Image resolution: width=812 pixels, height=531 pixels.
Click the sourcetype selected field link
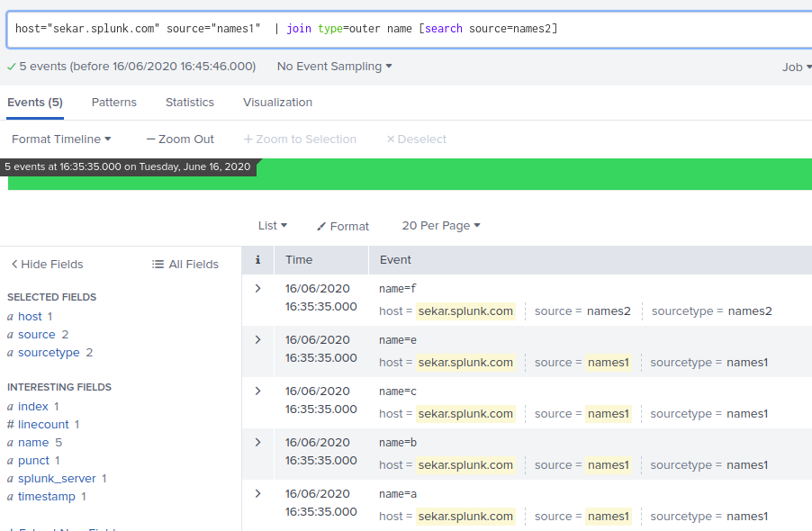click(x=49, y=353)
